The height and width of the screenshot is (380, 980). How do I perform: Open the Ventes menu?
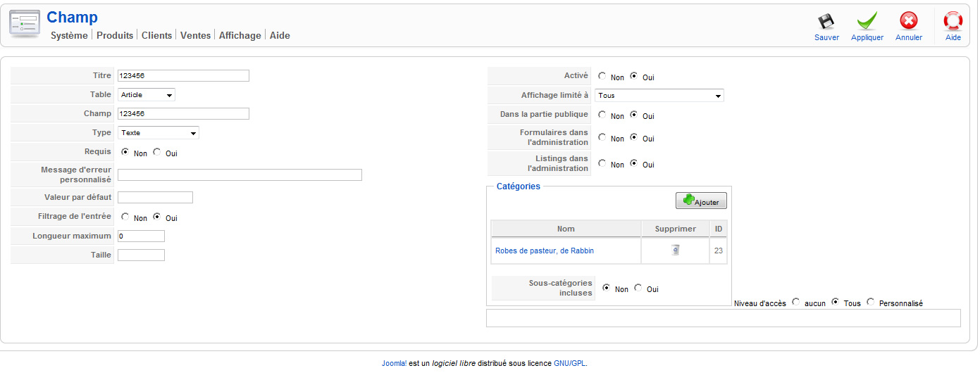196,35
